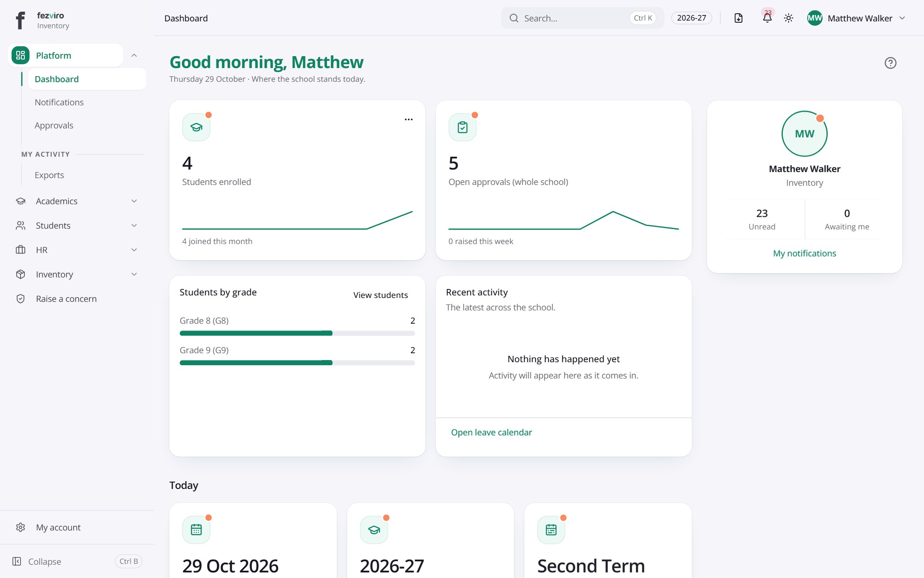The image size is (924, 578).
Task: Open the 2026-27 academic year selector
Action: [x=691, y=18]
